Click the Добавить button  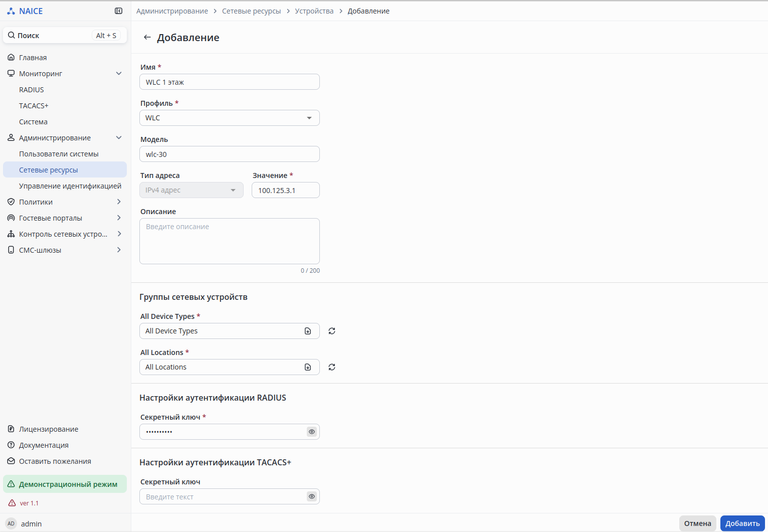[x=742, y=523]
